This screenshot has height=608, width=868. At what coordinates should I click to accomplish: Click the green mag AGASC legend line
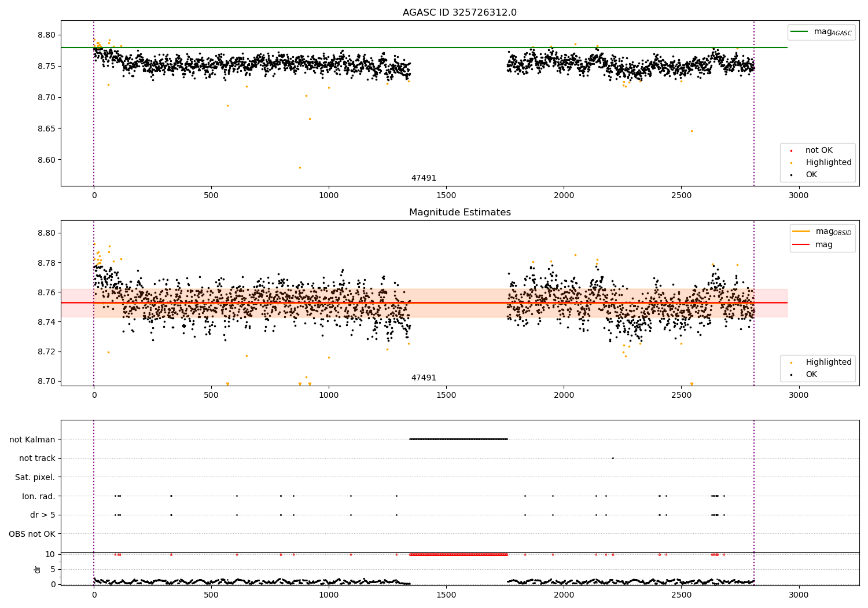[800, 32]
